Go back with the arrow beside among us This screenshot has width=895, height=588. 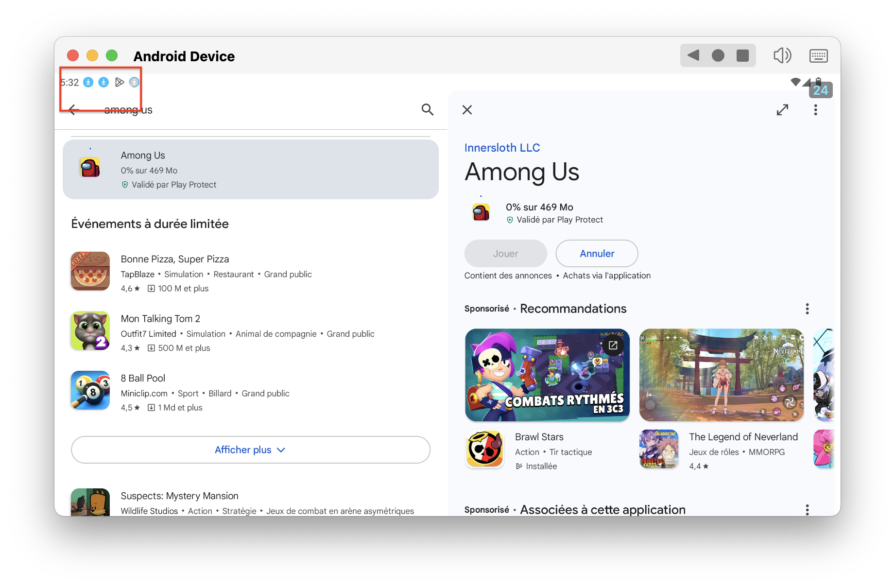click(x=74, y=110)
